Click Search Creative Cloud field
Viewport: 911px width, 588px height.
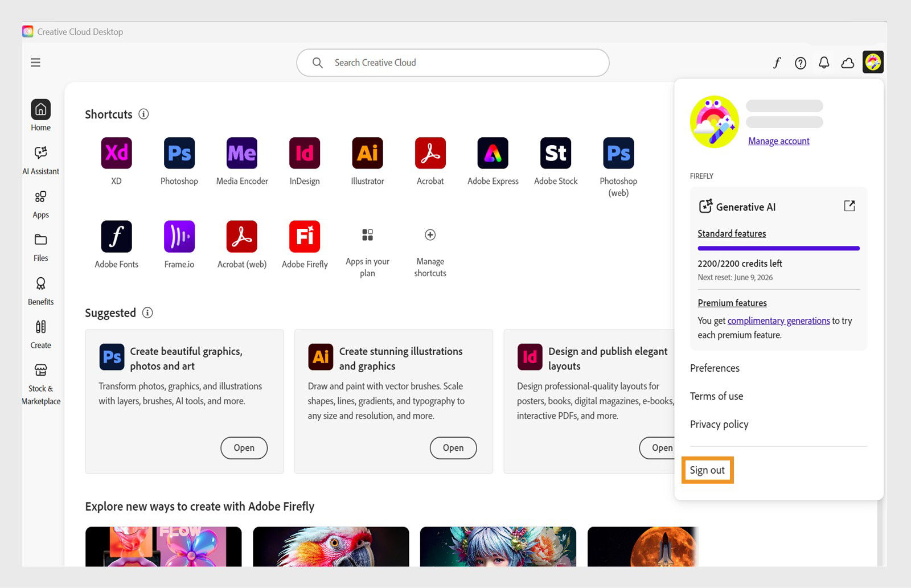click(453, 63)
